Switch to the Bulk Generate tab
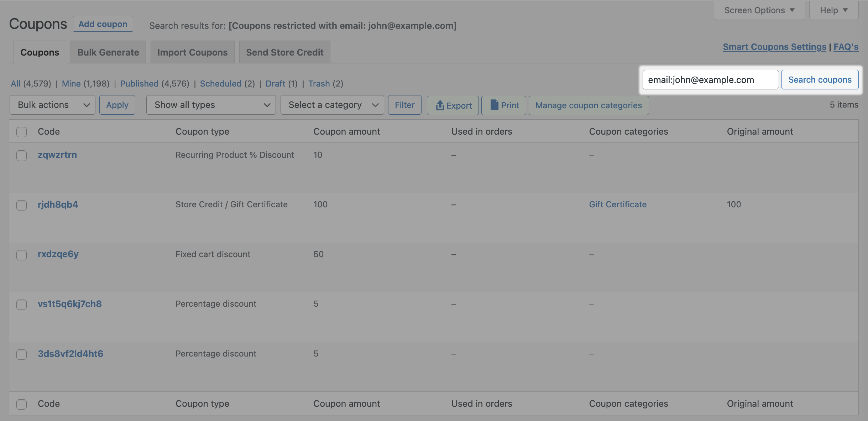This screenshot has height=421, width=868. coord(108,52)
